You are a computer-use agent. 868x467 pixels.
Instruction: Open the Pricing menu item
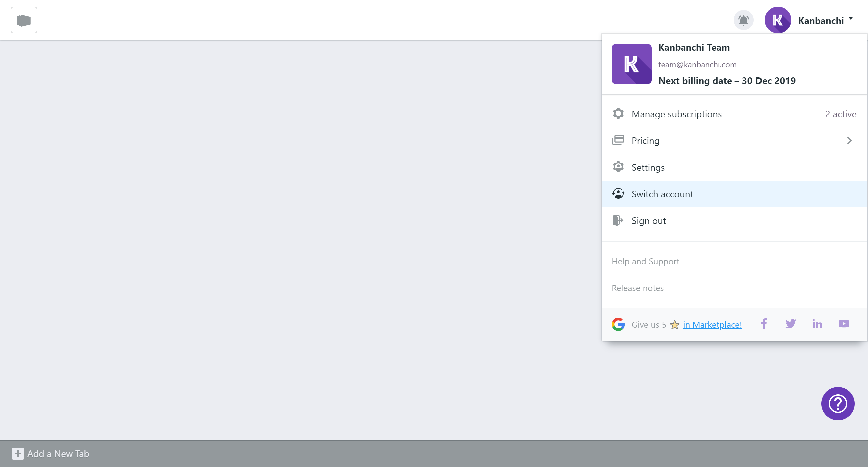click(x=734, y=141)
